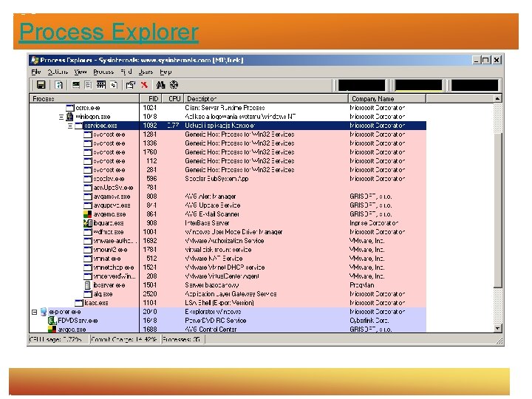Select the alg.exe process
This screenshot has height=399, width=532.
[x=228, y=294]
